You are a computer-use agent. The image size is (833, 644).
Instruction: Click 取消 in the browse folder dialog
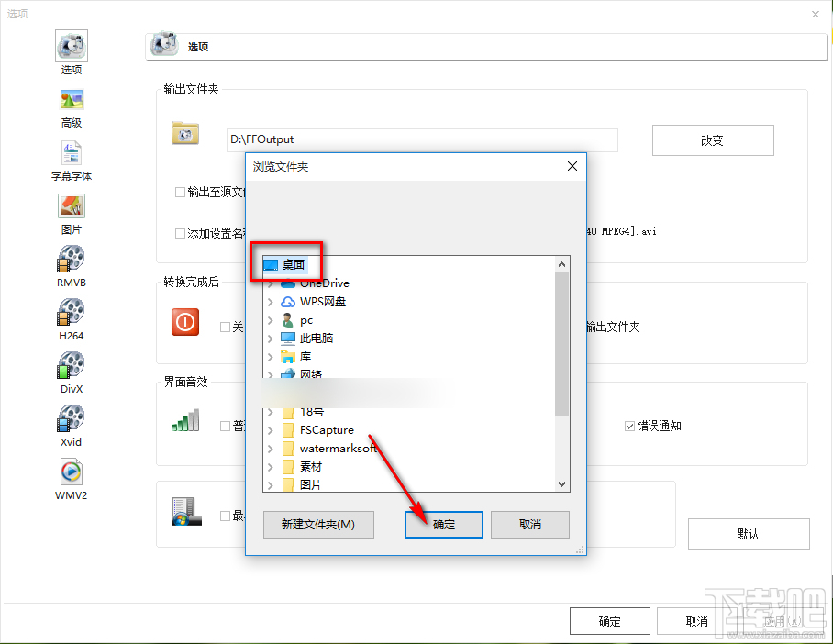529,525
